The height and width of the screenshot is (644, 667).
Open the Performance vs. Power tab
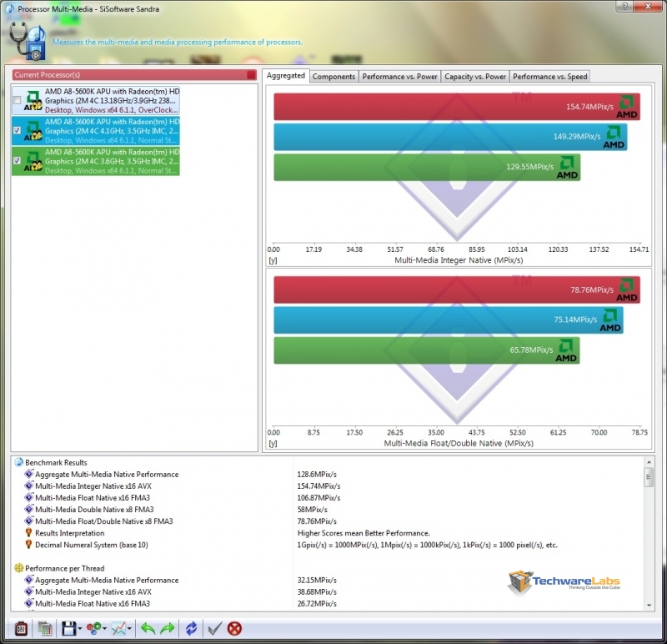pos(400,77)
